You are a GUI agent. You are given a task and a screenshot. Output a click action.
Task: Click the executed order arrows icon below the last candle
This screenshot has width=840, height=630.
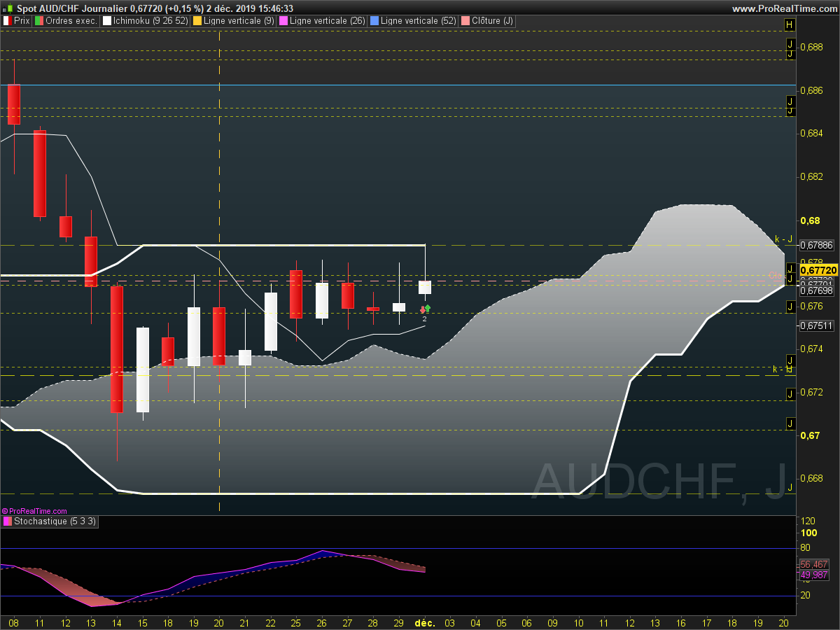click(425, 308)
